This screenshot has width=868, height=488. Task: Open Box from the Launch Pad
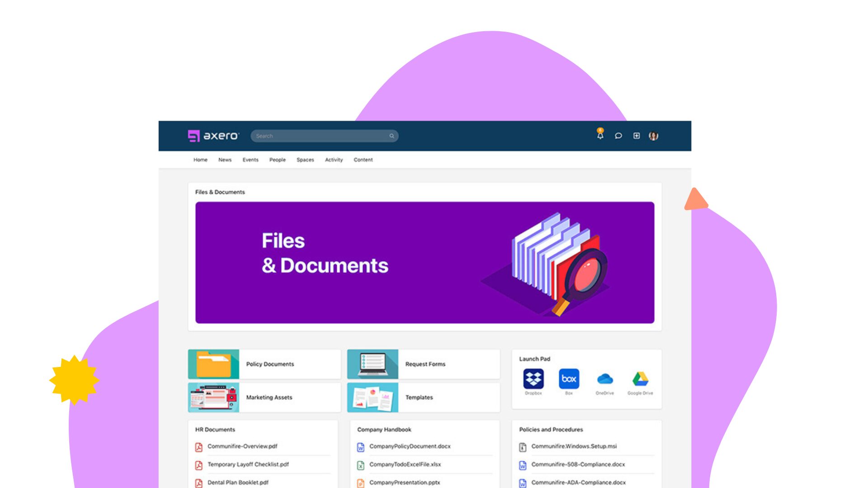569,379
